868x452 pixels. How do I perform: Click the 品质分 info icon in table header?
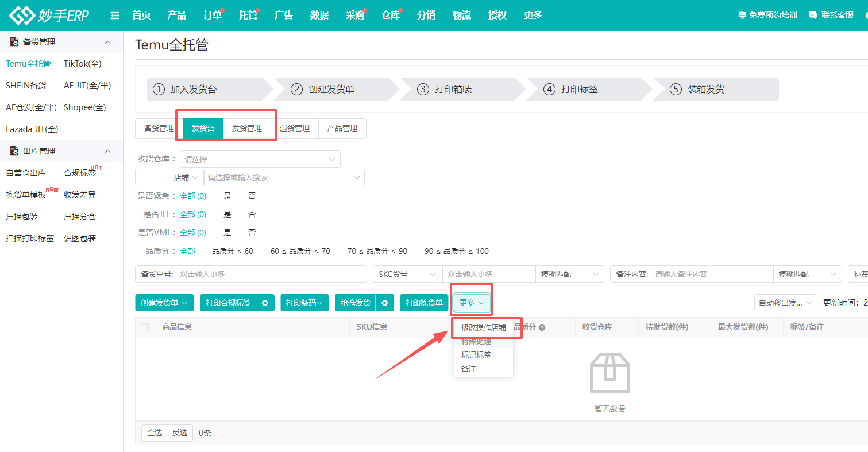[x=542, y=327]
